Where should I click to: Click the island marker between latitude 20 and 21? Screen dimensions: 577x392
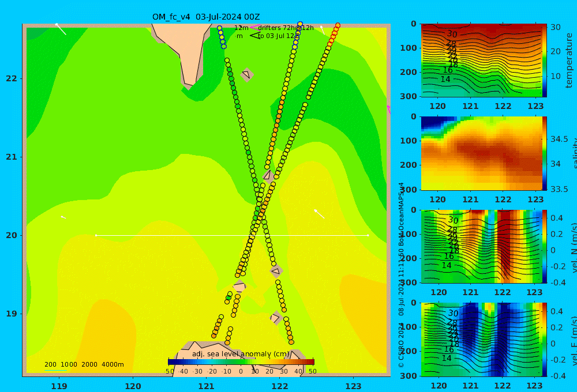[268, 176]
